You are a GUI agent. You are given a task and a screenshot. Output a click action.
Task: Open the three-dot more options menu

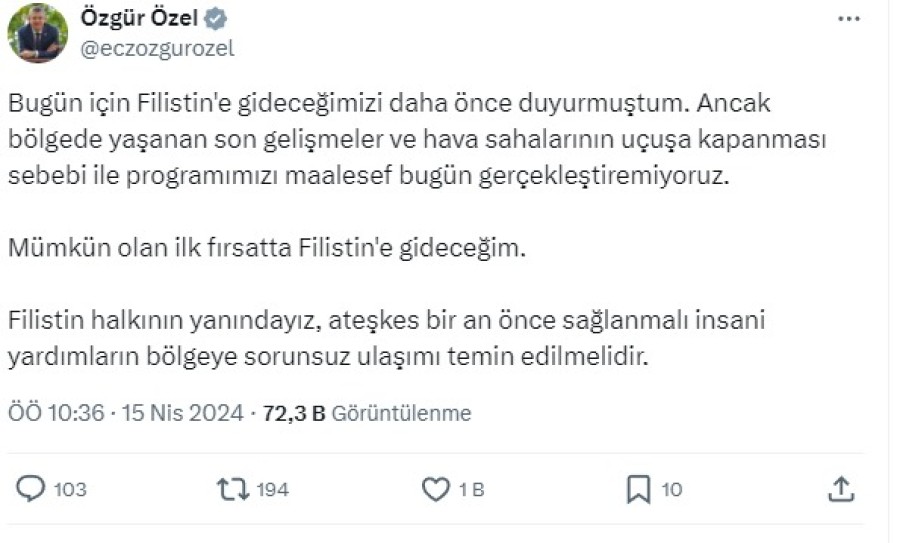pyautogui.click(x=847, y=19)
